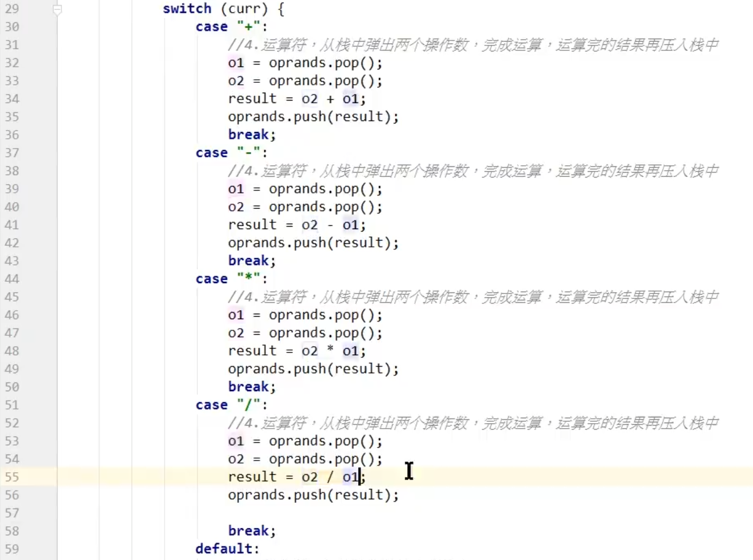Click the case "/": label
This screenshot has height=560, width=753.
point(232,405)
